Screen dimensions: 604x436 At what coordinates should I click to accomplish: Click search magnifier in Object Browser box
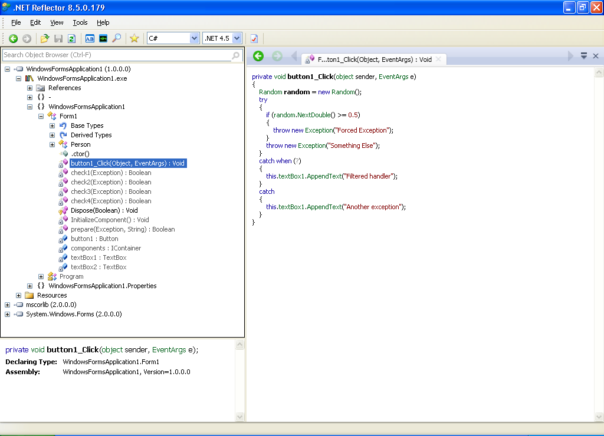pyautogui.click(x=235, y=55)
